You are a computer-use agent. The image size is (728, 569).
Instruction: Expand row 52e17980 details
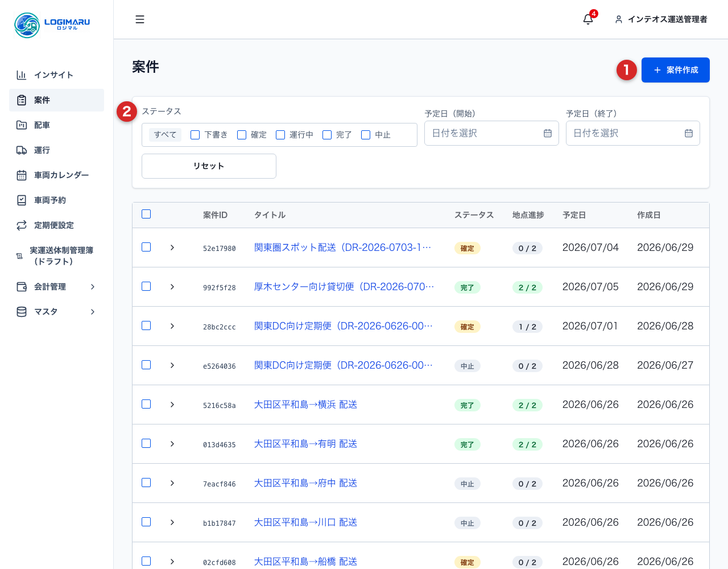pos(172,248)
